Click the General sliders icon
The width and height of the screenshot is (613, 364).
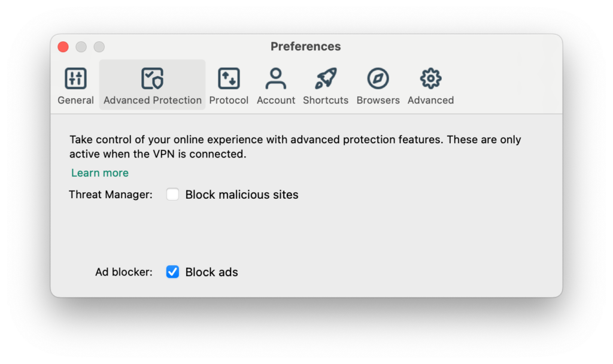pyautogui.click(x=75, y=78)
